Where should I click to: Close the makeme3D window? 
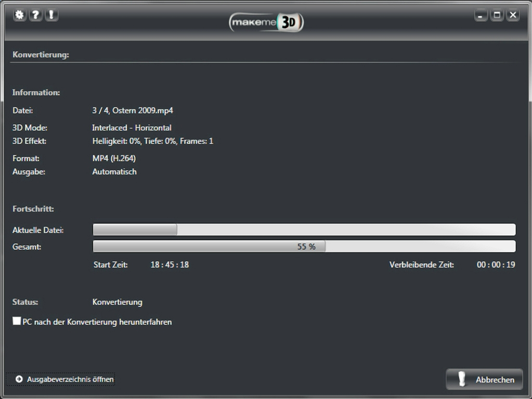coord(513,15)
